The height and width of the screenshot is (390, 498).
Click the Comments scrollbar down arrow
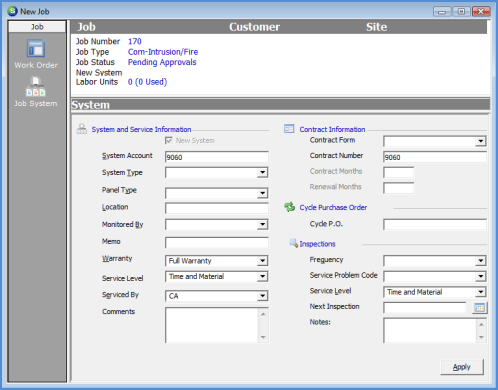pyautogui.click(x=263, y=337)
